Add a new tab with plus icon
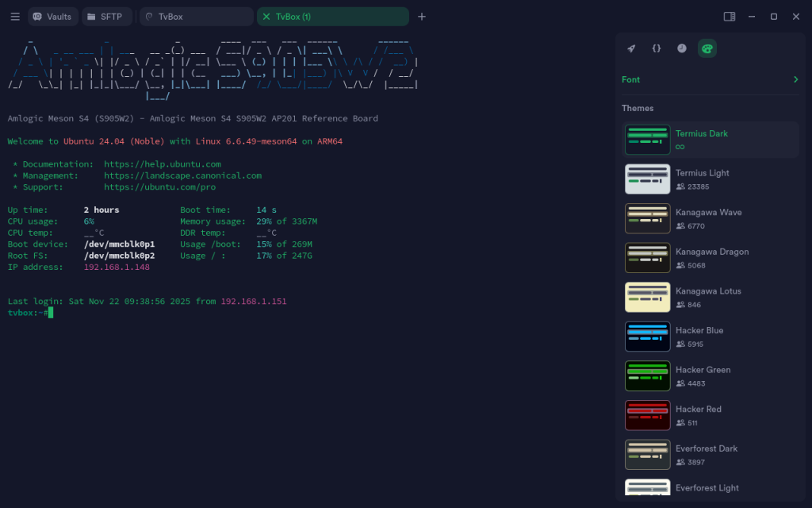Image resolution: width=812 pixels, height=508 pixels. click(422, 17)
